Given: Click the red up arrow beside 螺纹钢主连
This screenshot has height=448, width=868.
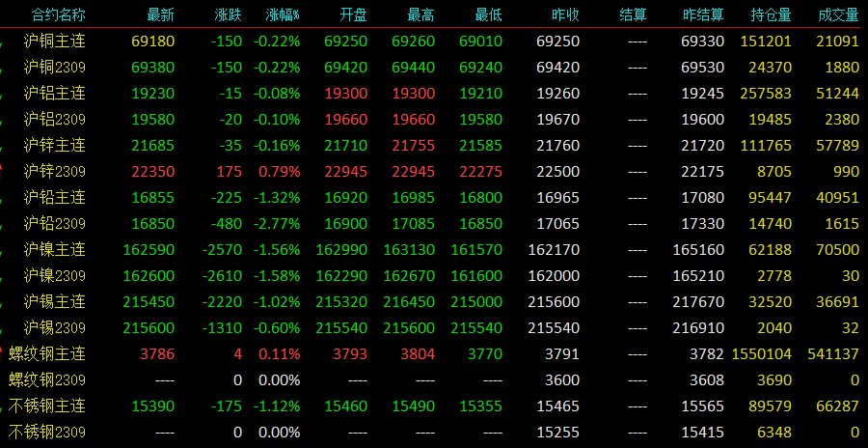Looking at the screenshot, I should point(2,353).
